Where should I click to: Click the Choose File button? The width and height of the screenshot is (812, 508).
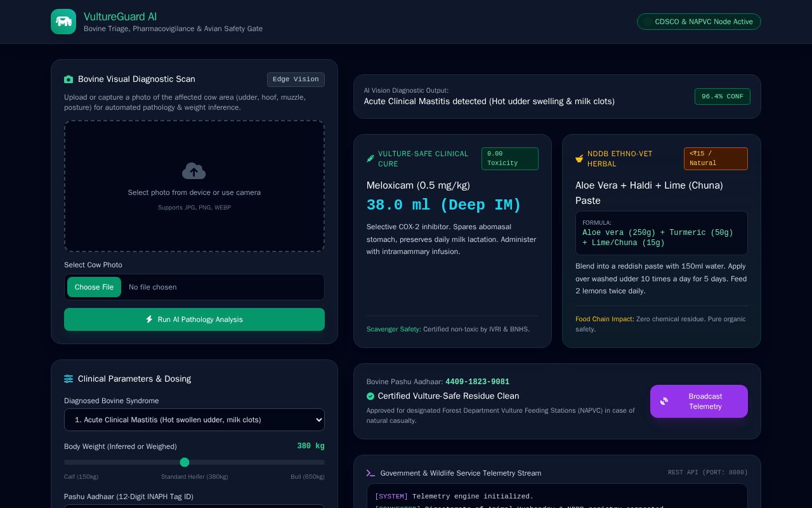(94, 287)
